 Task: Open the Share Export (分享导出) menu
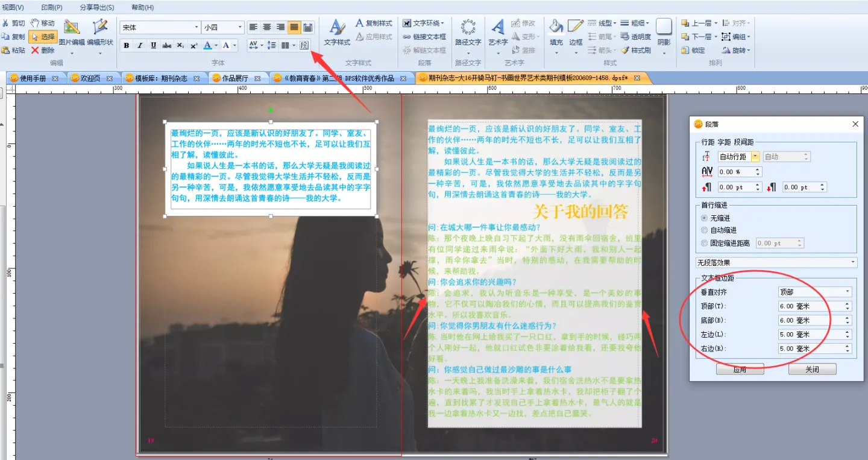[96, 7]
